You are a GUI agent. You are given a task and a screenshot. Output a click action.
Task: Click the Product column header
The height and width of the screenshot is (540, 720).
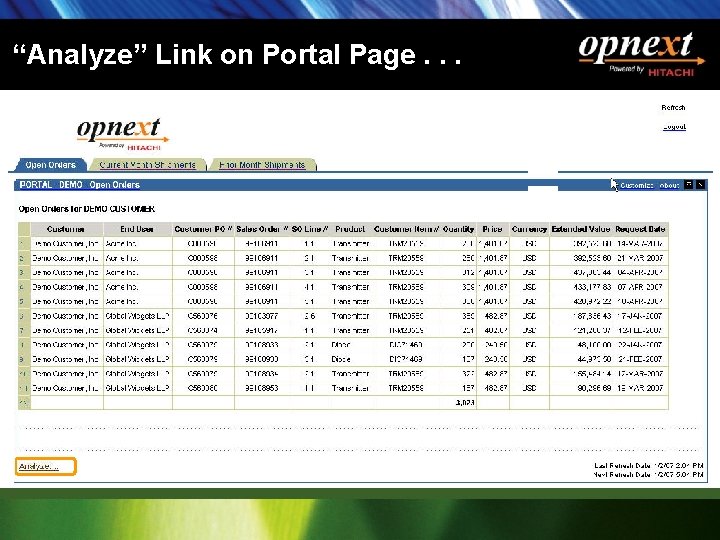pos(350,229)
